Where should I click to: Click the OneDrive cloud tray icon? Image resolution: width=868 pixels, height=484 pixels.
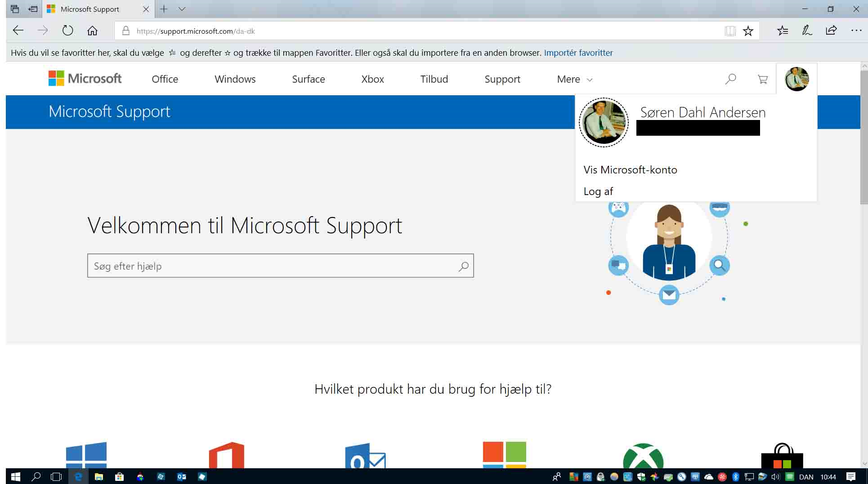709,477
